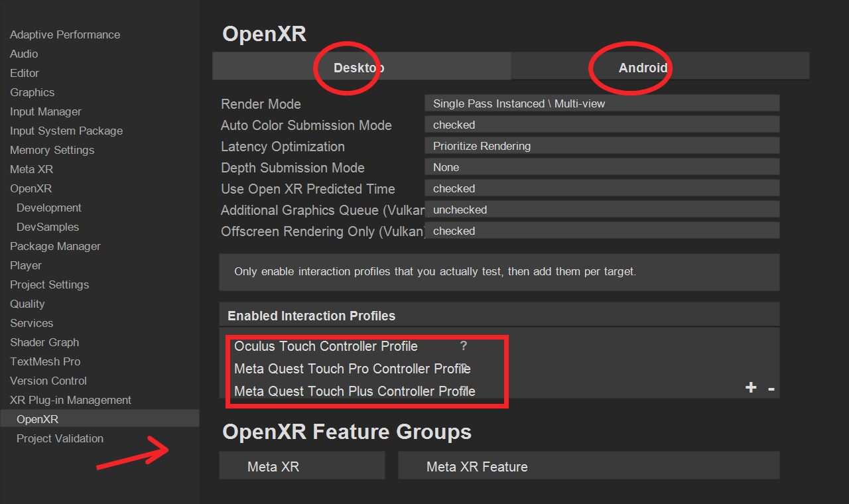
Task: Click the Meta XR Feature entry
Action: tap(589, 466)
